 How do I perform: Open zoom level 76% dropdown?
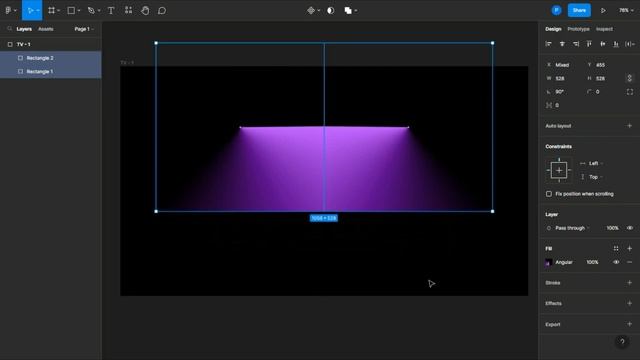point(626,11)
